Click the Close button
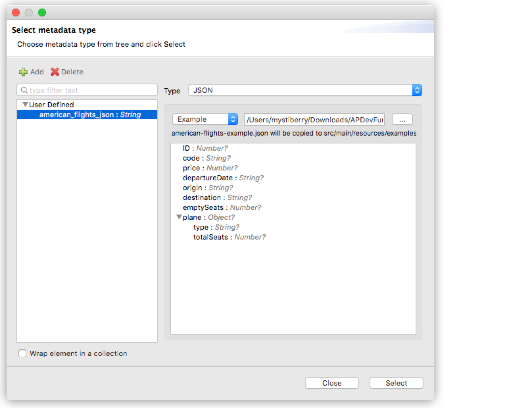The image size is (532, 408). coord(332,383)
